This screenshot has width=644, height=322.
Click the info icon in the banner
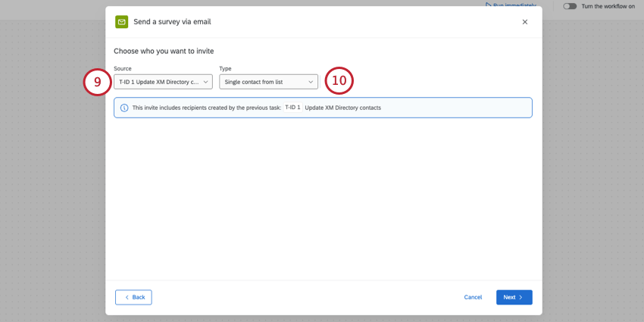pos(124,108)
